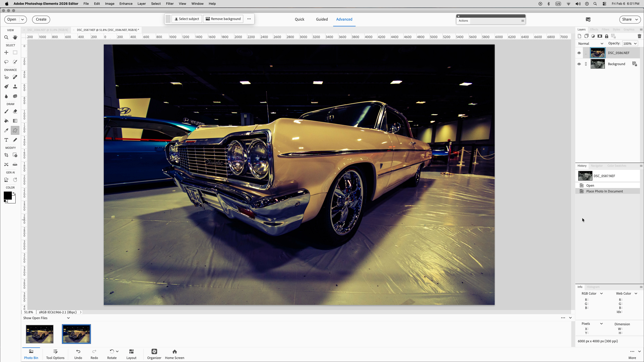
Task: Toggle visibility of the Background layer
Action: tap(579, 64)
